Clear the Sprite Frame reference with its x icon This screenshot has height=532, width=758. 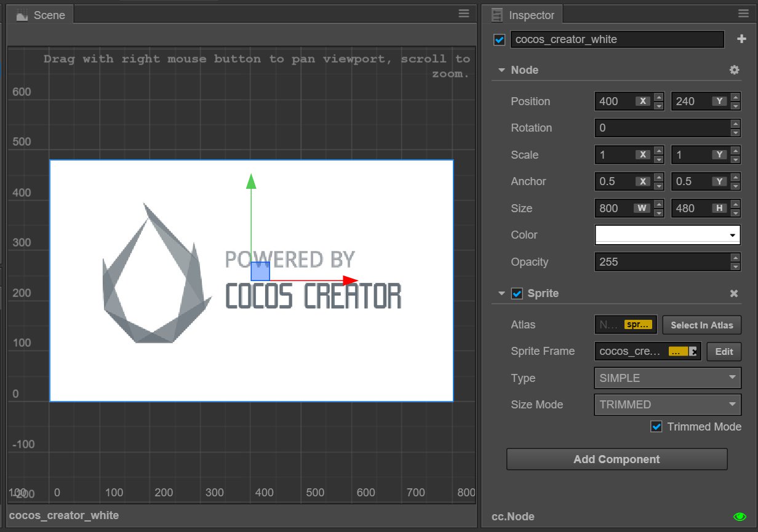click(x=693, y=352)
